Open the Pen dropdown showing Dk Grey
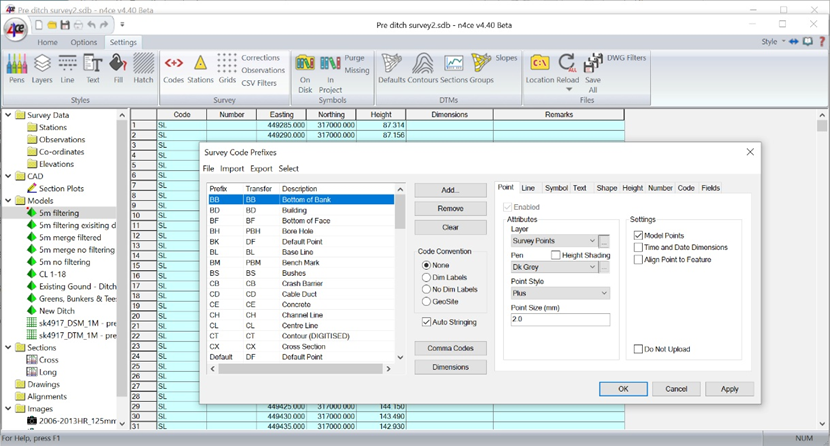Screen dimensions: 830x446 [x=554, y=267]
